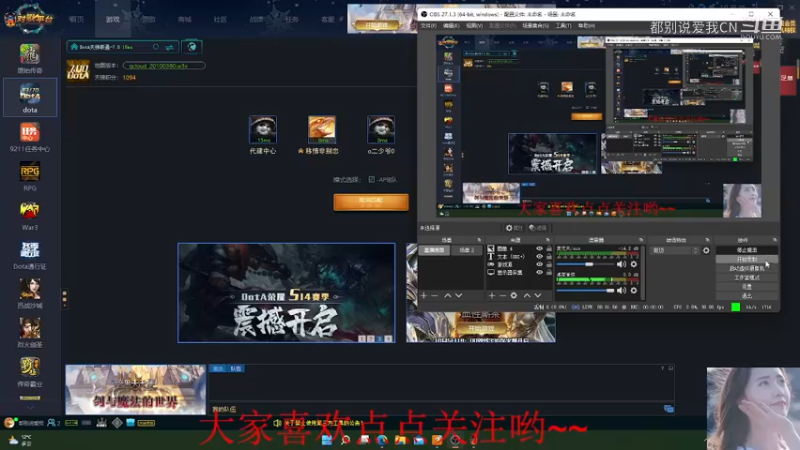Open the scene transition type dropdown in OBS
800x450 pixels.
coord(676,251)
